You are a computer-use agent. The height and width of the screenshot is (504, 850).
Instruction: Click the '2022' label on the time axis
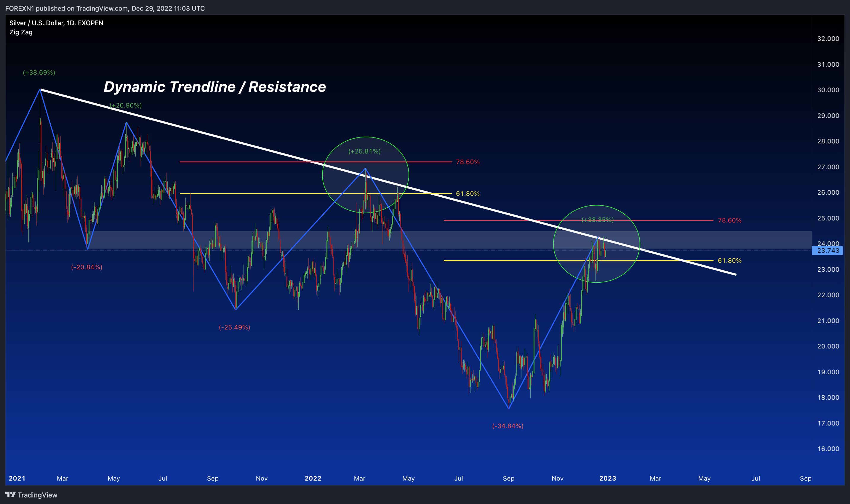[x=313, y=478]
